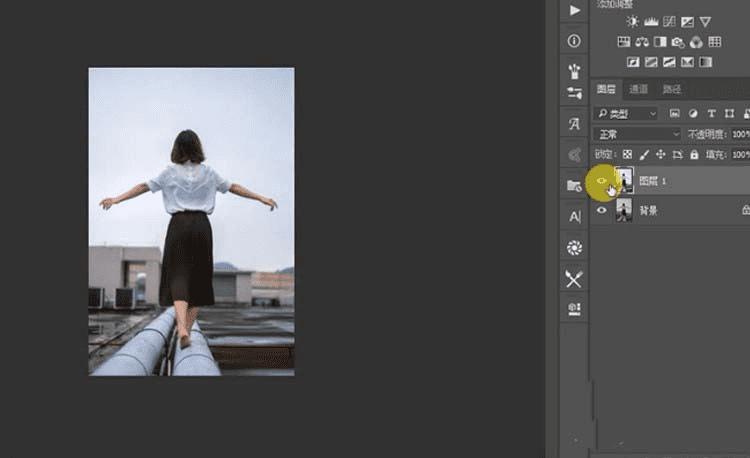Add a Vibrance triangle adjustment

(705, 21)
